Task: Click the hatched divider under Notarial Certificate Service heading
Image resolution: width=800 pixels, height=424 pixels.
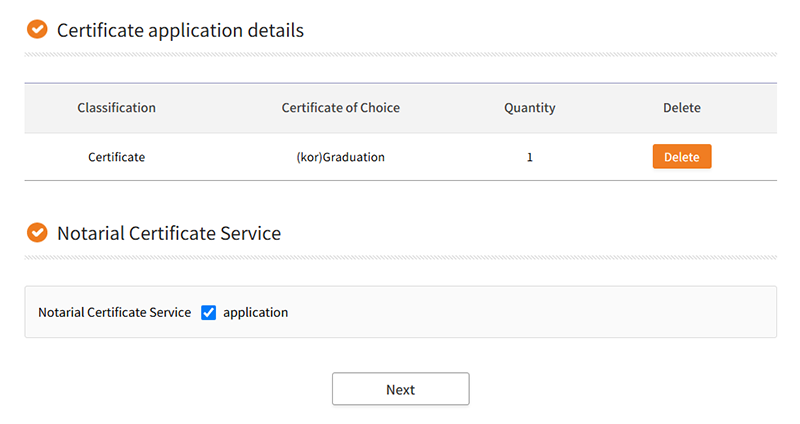Action: [400, 257]
